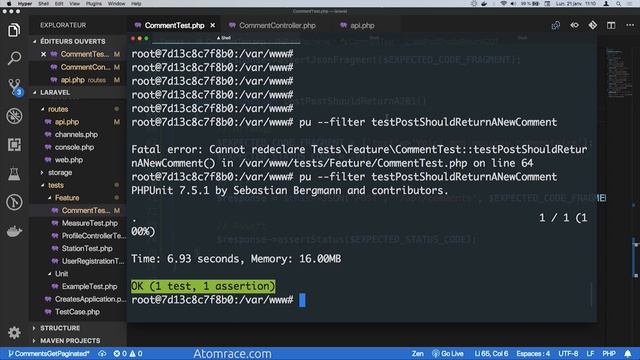Open the Test beaker view icon

tap(14, 173)
